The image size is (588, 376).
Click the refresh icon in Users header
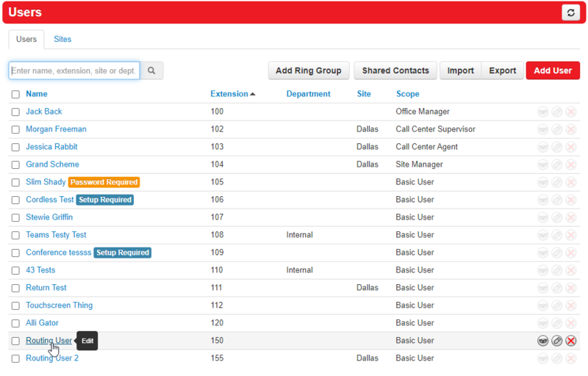pyautogui.click(x=570, y=12)
